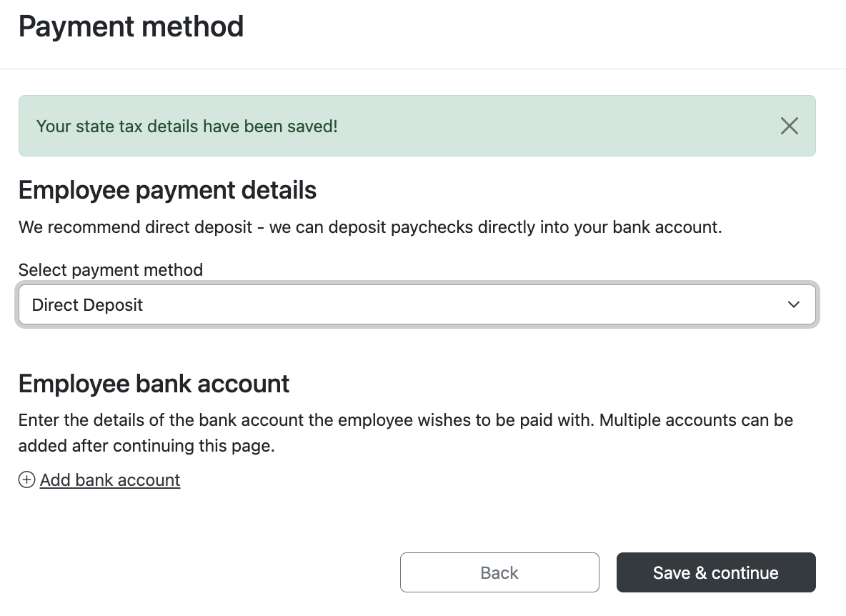Click the state tax details saved message text

186,126
